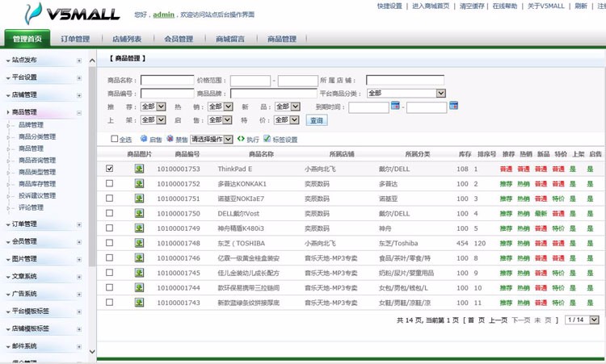
Task: Open 商品库存管理 in sidebar tree
Action: (37, 184)
